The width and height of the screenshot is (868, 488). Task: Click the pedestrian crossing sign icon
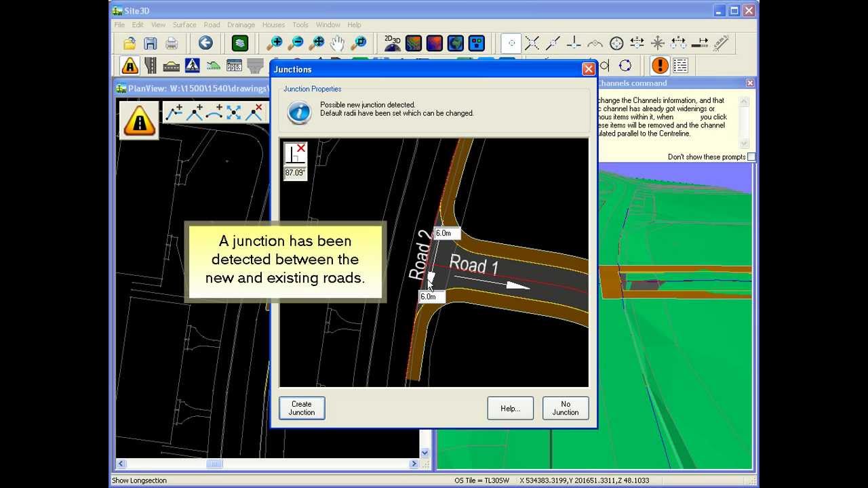(192, 66)
